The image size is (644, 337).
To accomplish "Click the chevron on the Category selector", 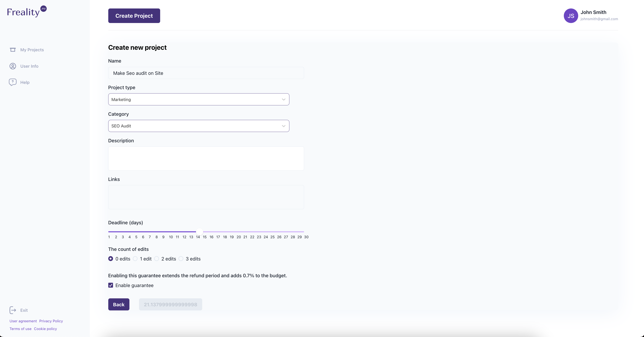I will coord(284,126).
